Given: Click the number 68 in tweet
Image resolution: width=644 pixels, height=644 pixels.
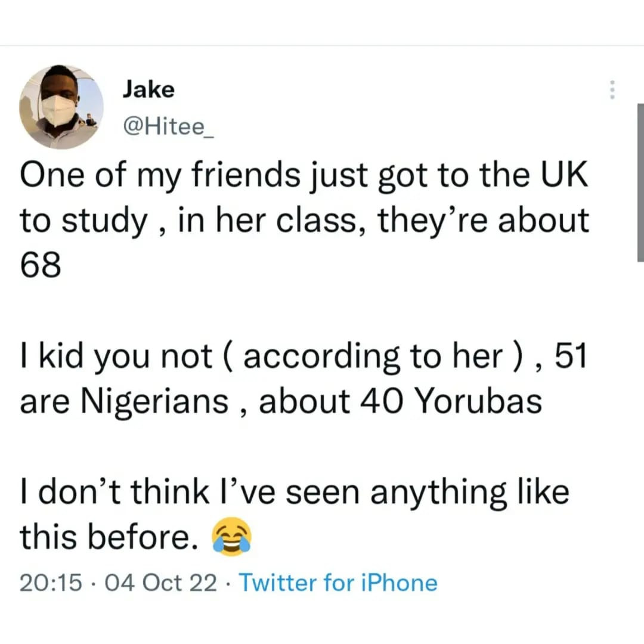Looking at the screenshot, I should click(41, 265).
